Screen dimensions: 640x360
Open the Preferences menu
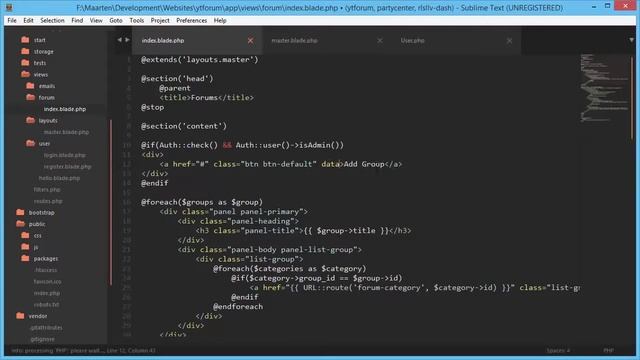(x=192, y=20)
